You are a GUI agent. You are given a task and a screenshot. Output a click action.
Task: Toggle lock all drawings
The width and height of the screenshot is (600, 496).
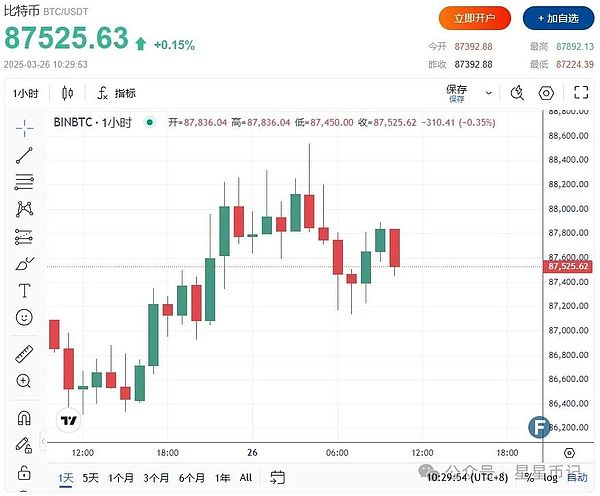(x=24, y=472)
